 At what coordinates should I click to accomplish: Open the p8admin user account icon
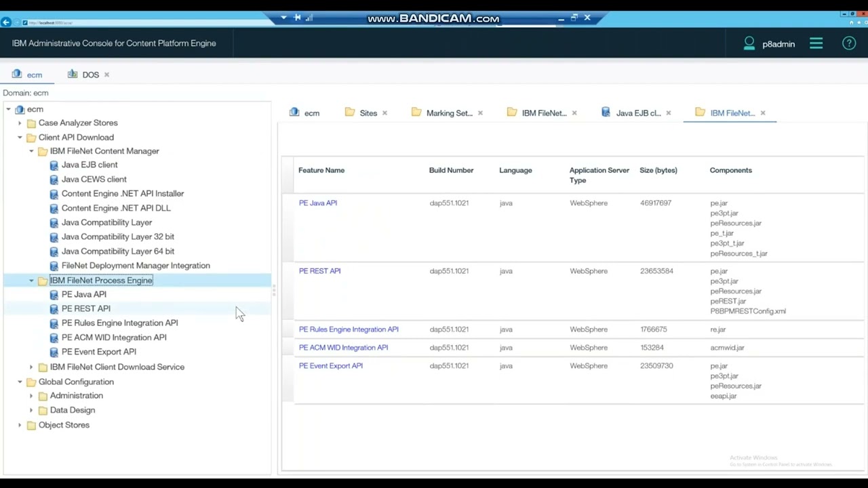pyautogui.click(x=749, y=43)
